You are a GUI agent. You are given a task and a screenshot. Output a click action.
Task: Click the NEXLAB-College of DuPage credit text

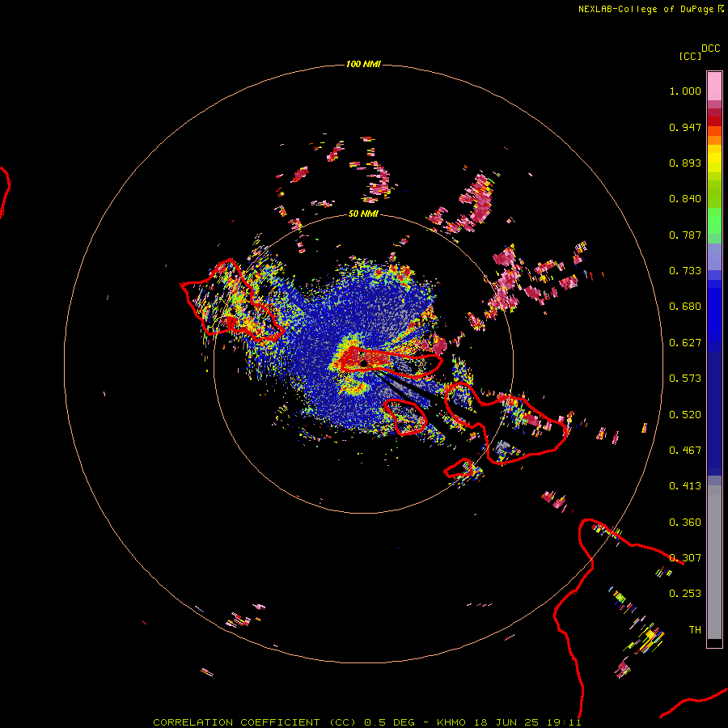[650, 9]
